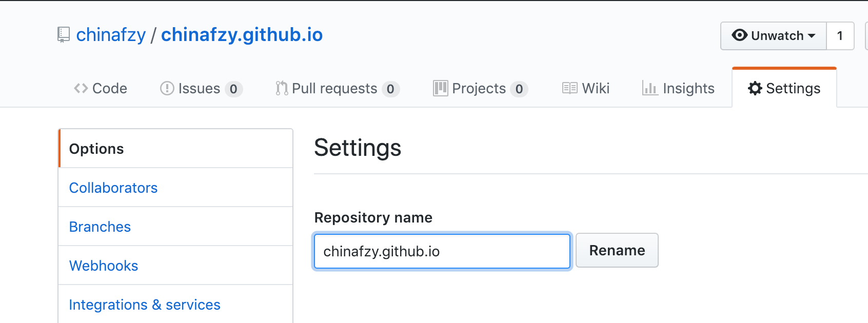Open the chinafzy owner profile link
Viewport: 868px width, 323px height.
111,35
